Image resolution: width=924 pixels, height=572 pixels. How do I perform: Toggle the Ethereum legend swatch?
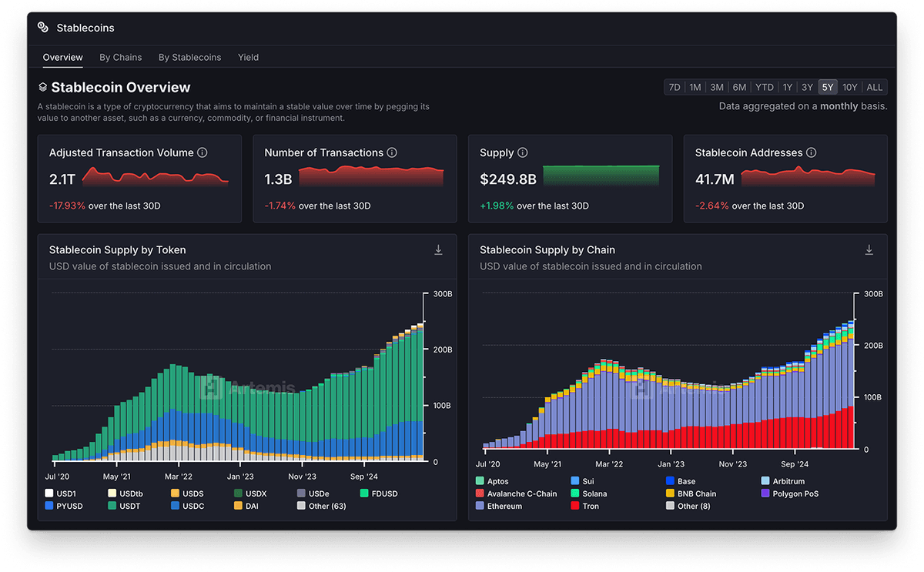pyautogui.click(x=480, y=506)
